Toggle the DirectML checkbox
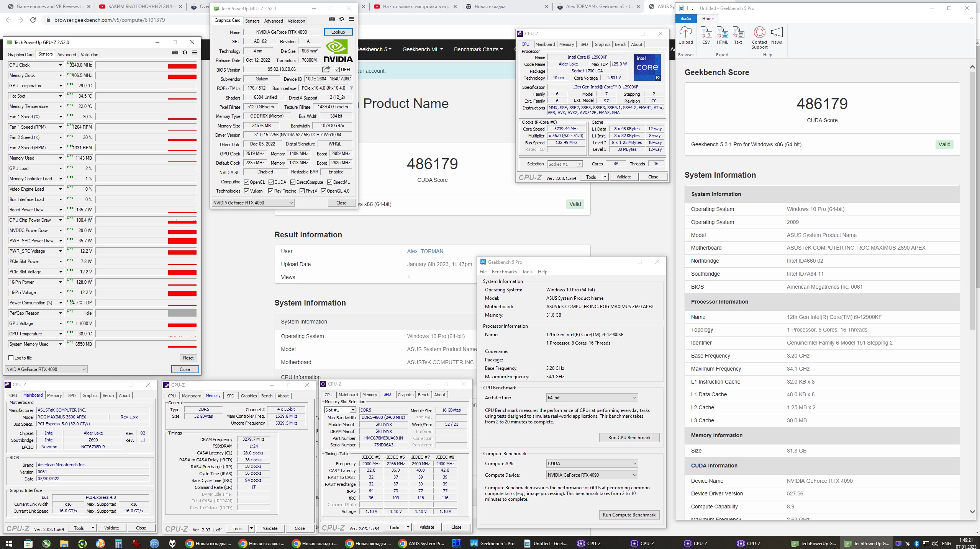 pos(329,182)
